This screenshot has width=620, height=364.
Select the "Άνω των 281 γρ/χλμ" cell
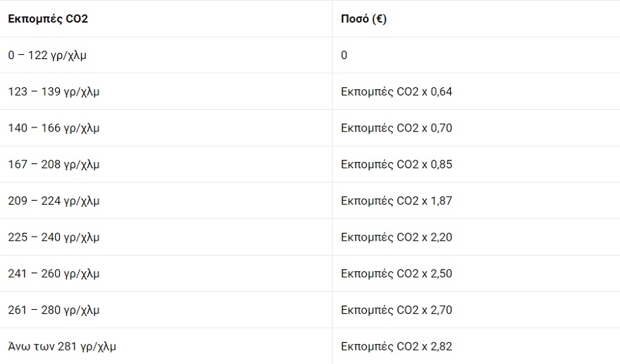pyautogui.click(x=62, y=346)
